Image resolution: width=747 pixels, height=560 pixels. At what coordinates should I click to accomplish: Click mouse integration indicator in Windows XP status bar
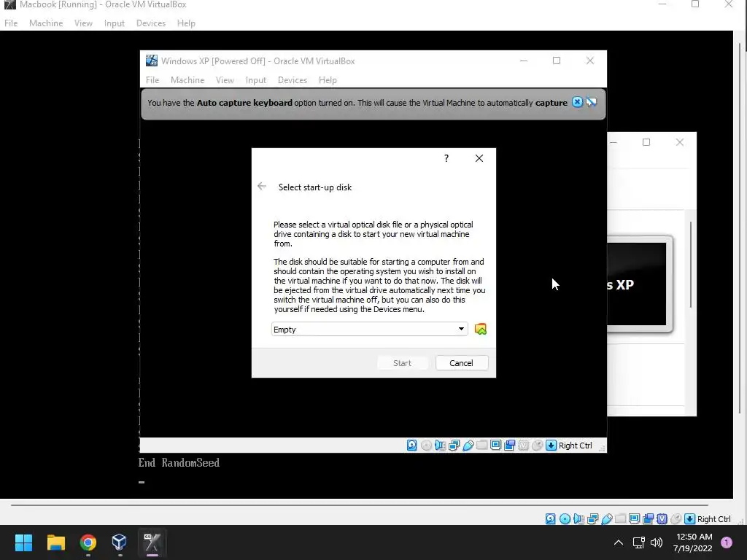(537, 446)
